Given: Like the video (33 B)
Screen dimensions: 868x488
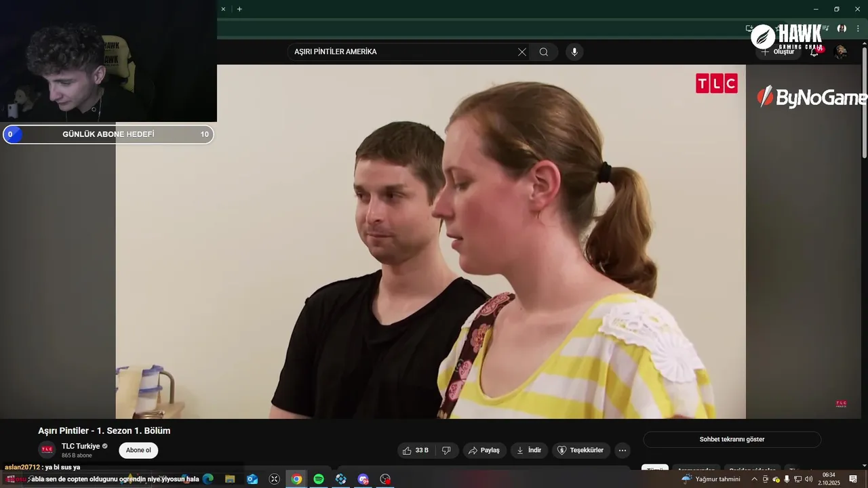Looking at the screenshot, I should point(416,450).
